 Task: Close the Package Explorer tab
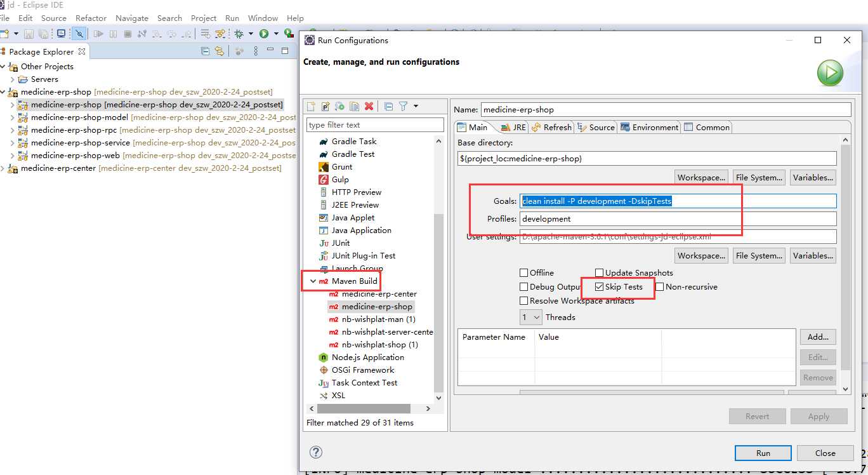click(x=82, y=51)
